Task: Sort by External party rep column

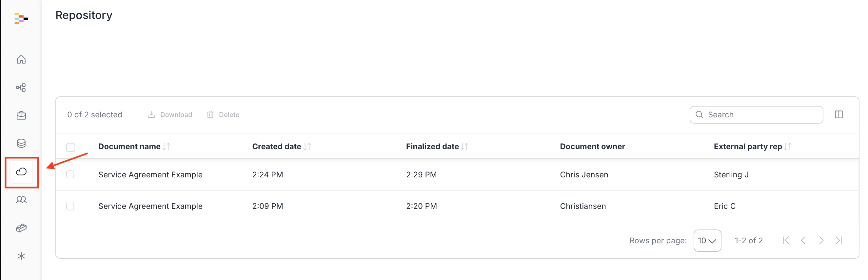Action: (788, 147)
